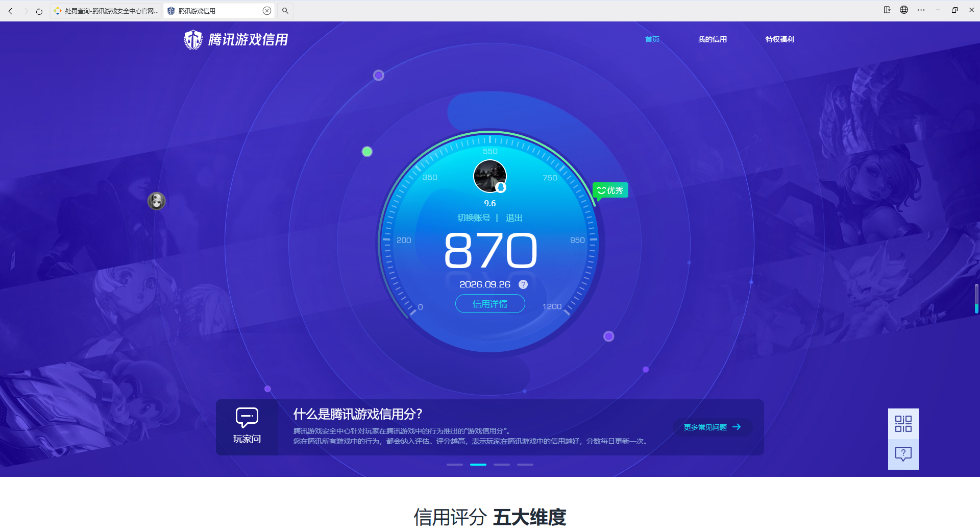Click the 什么是腾讯游戏信用分? heading

[358, 414]
